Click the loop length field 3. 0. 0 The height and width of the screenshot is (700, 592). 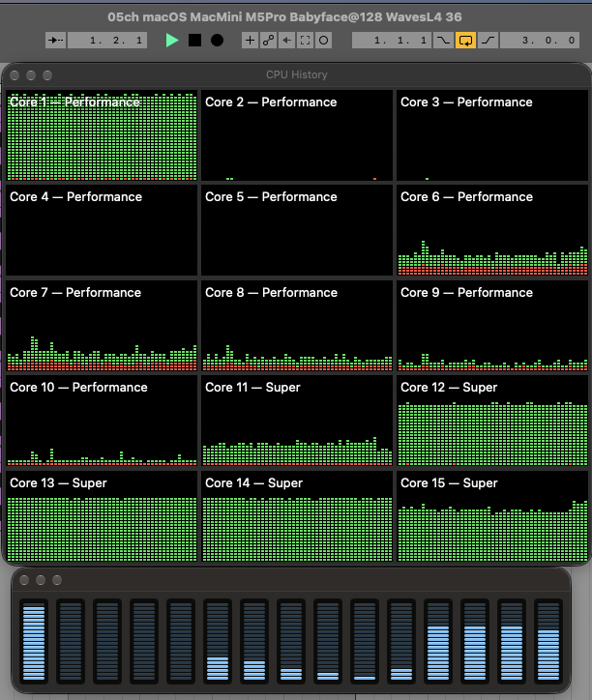tap(540, 41)
